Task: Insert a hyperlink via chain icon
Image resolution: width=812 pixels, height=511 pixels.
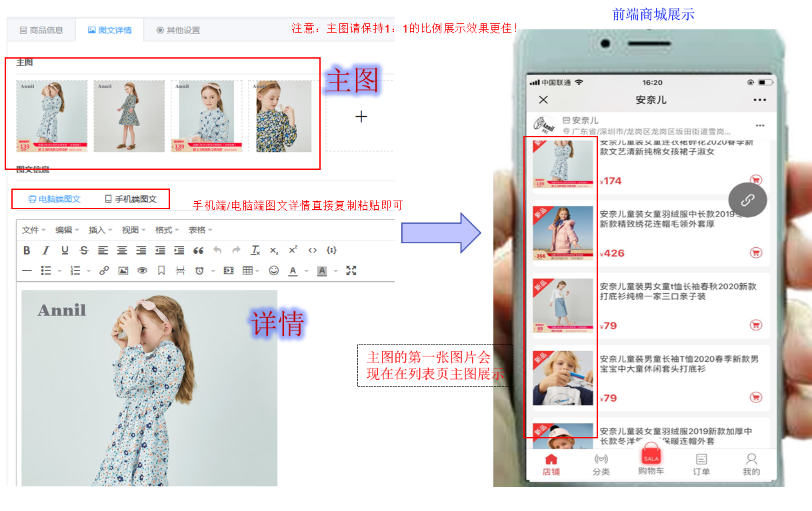Action: 104,270
